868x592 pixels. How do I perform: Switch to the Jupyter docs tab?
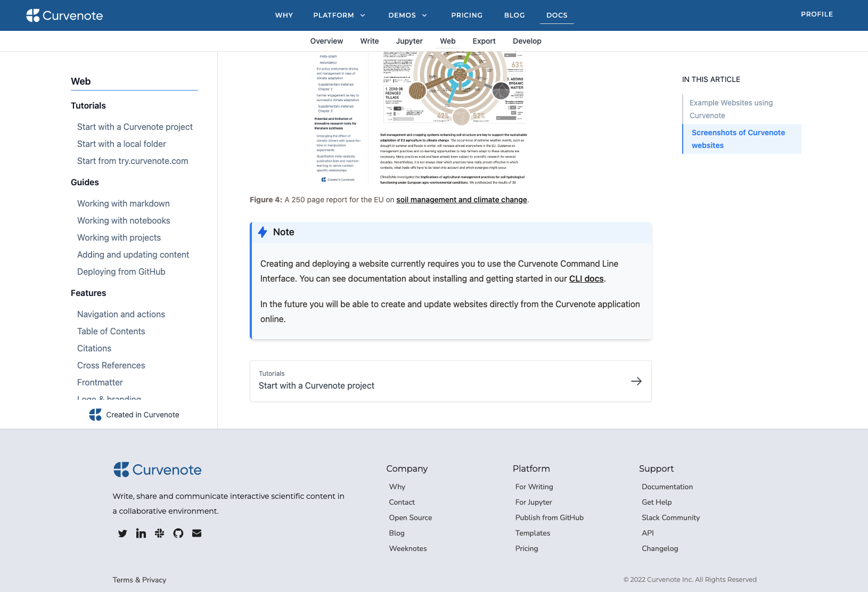[409, 41]
